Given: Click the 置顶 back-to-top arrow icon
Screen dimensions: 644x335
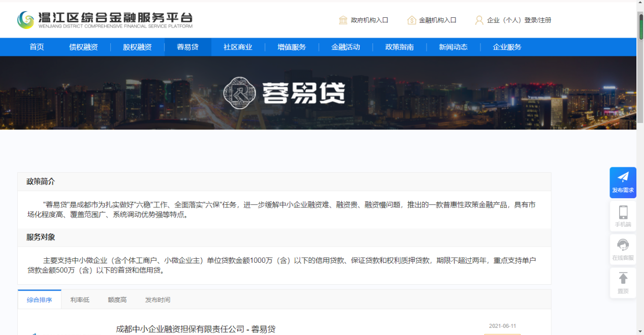Looking at the screenshot, I should click(623, 278).
